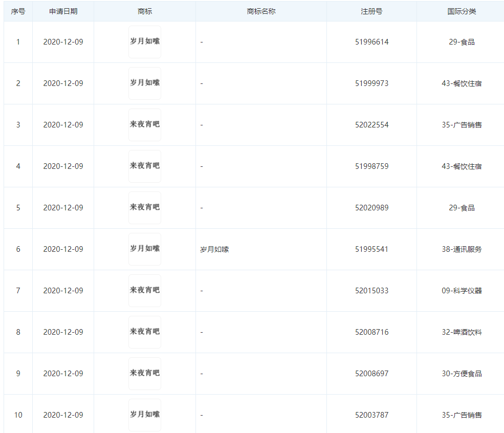Viewport: 504px width, 433px height.
Task: Click the 32-啤酒饮料 classification cell
Action: [462, 332]
